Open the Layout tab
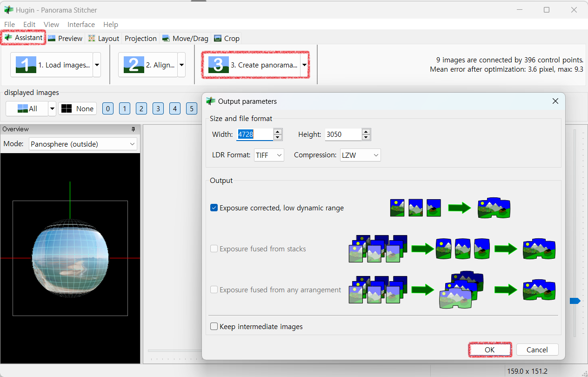This screenshot has height=377, width=588. (x=104, y=39)
